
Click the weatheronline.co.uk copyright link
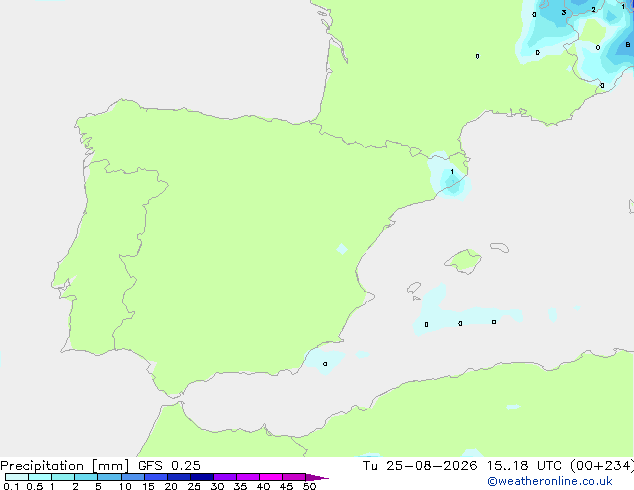(549, 481)
